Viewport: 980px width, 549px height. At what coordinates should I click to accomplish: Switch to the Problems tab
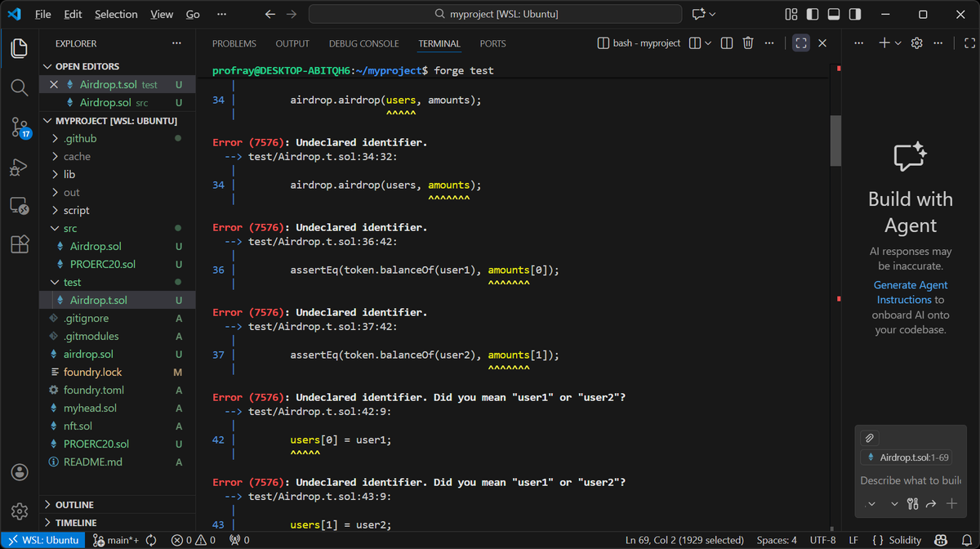pos(234,43)
